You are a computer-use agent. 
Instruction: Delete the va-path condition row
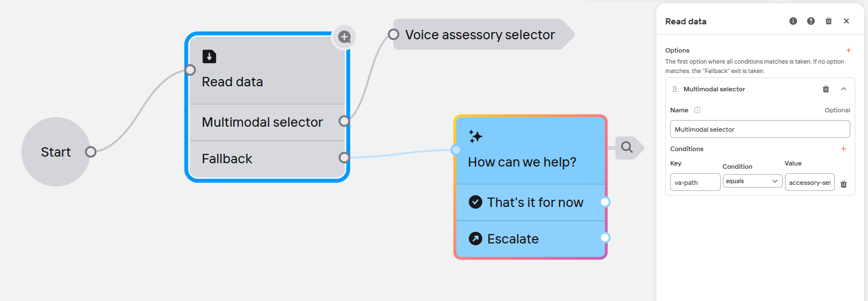844,184
